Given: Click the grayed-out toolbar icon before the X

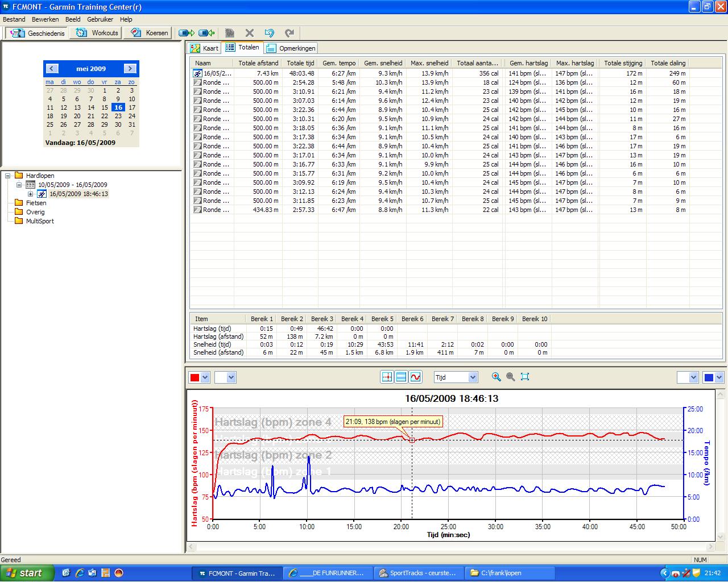Looking at the screenshot, I should (230, 33).
